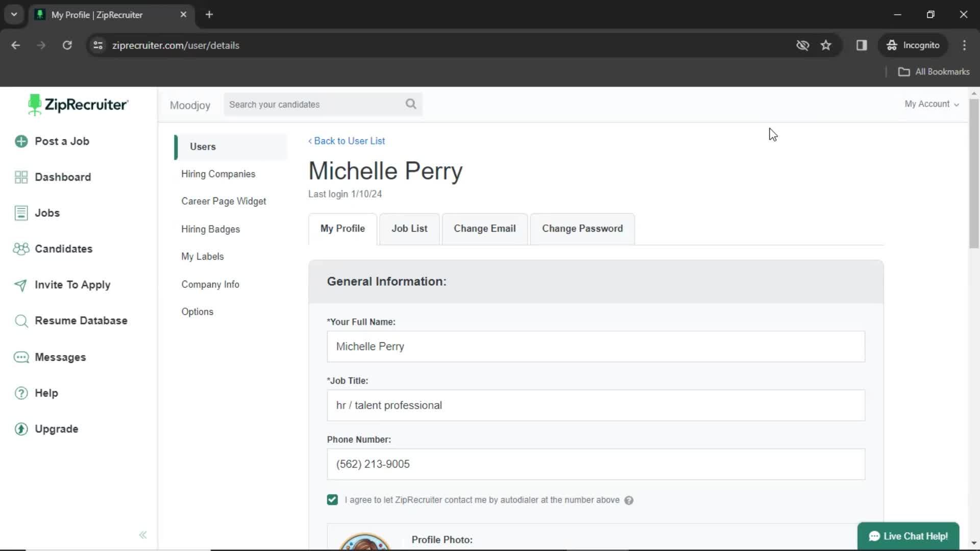Switch to the Job List tab
980x551 pixels.
click(x=409, y=228)
